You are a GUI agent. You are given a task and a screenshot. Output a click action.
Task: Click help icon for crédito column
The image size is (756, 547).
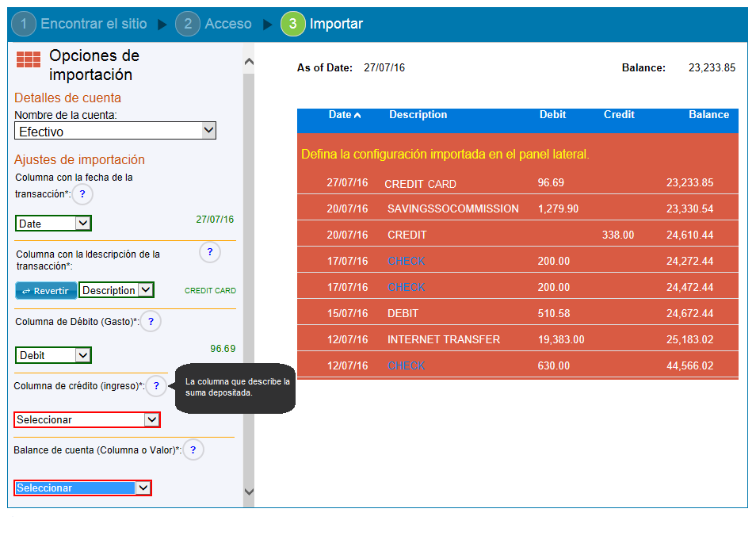click(x=156, y=386)
